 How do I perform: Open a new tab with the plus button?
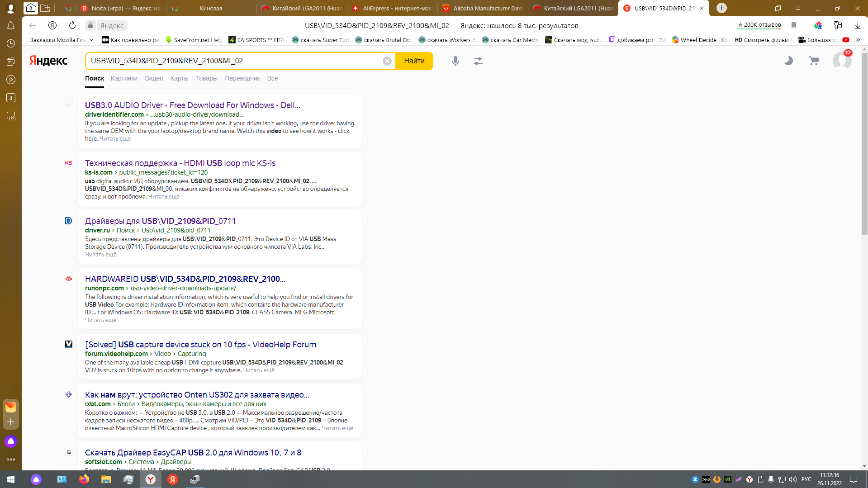tap(721, 8)
